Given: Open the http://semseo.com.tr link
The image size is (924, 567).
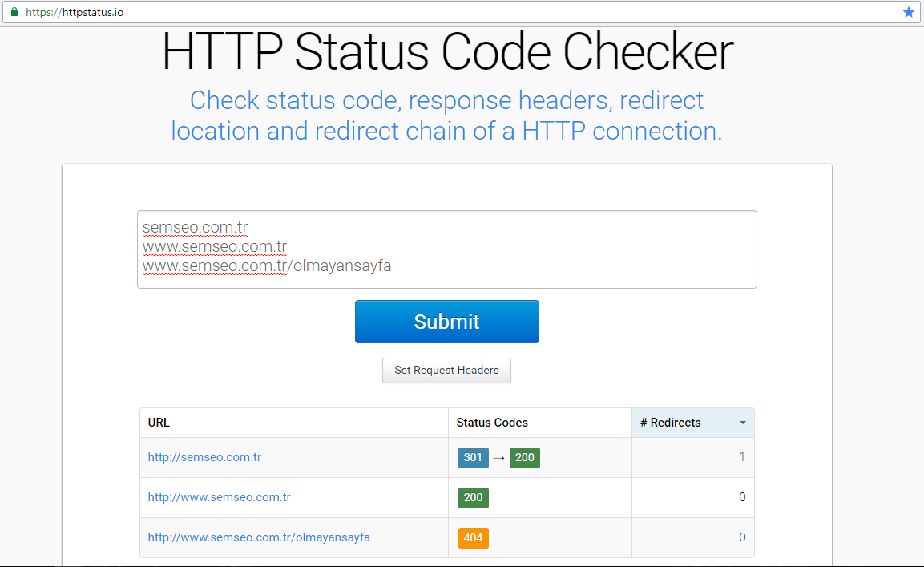Looking at the screenshot, I should 204,457.
